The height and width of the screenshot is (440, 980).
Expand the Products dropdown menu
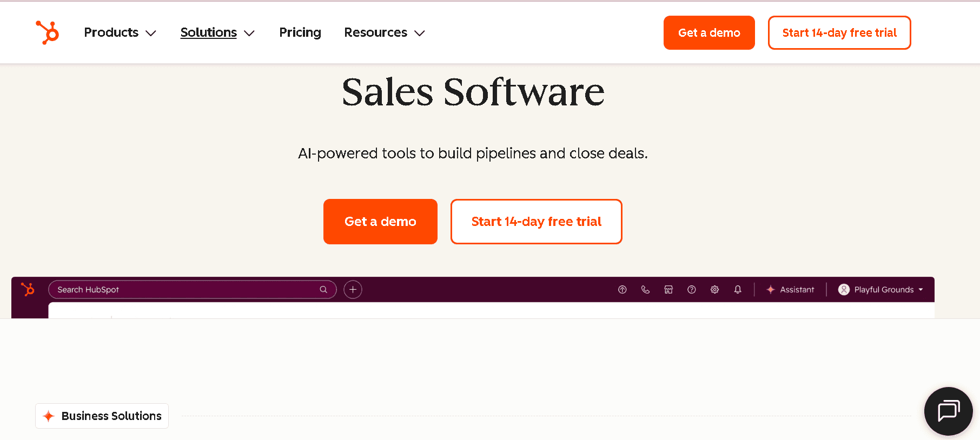[120, 32]
